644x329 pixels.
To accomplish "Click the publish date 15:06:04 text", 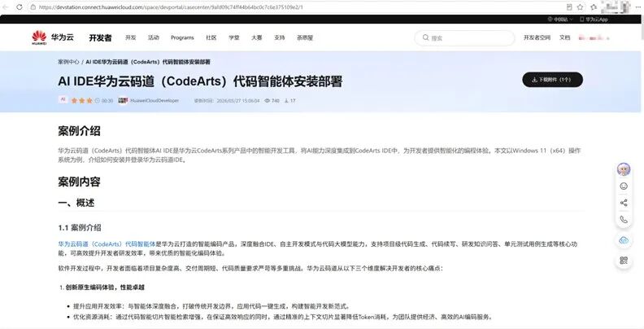I will 238,100.
